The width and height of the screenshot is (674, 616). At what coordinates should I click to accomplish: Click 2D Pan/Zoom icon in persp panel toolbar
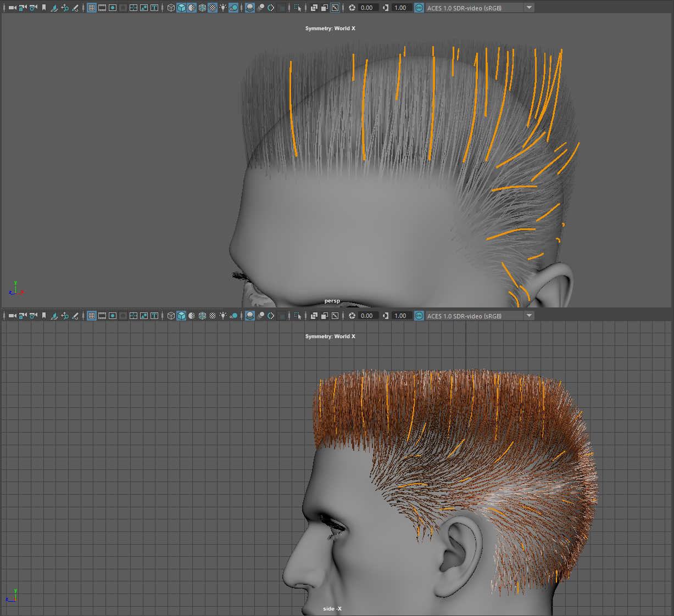[x=65, y=8]
